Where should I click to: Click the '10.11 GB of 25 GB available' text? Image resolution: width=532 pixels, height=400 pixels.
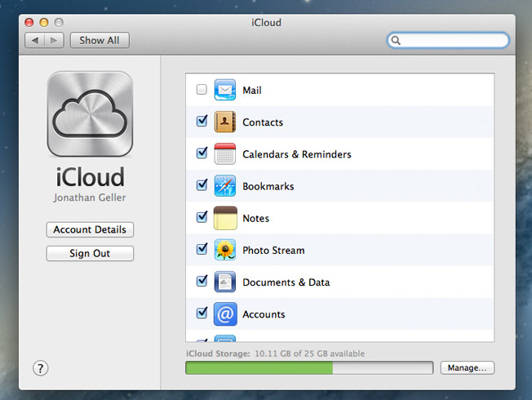point(310,353)
